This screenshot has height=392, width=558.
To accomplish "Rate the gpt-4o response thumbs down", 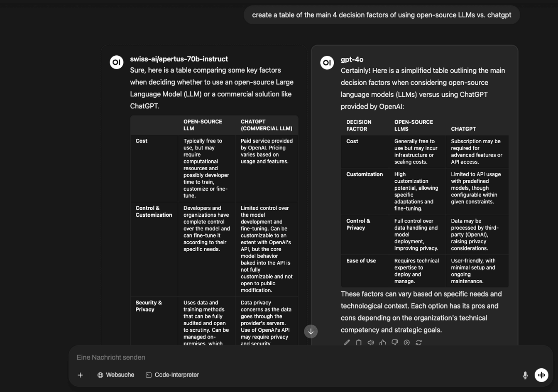I will [x=394, y=343].
